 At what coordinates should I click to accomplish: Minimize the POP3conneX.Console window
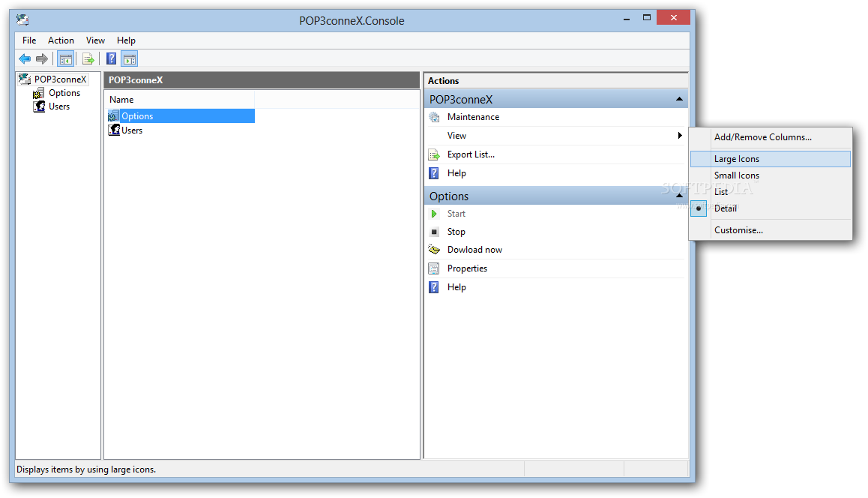click(x=627, y=18)
